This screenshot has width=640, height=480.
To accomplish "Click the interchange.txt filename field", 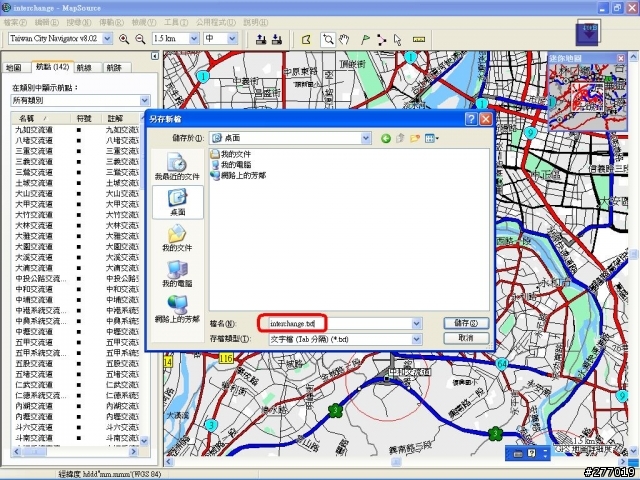I will click(x=340, y=323).
